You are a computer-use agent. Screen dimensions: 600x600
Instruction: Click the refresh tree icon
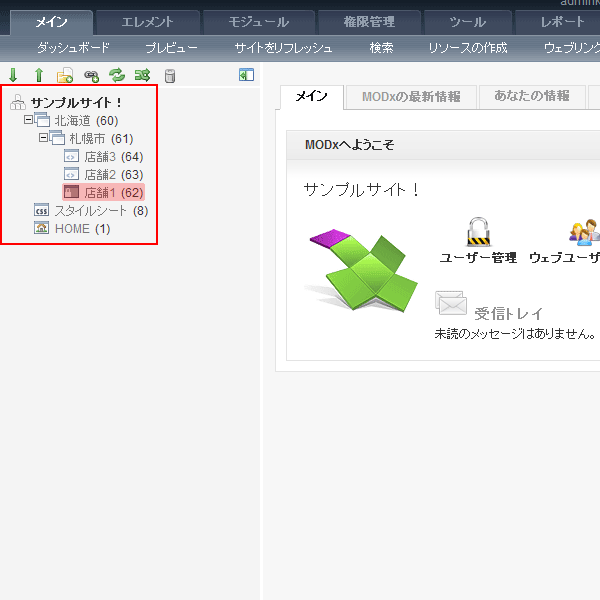(117, 75)
